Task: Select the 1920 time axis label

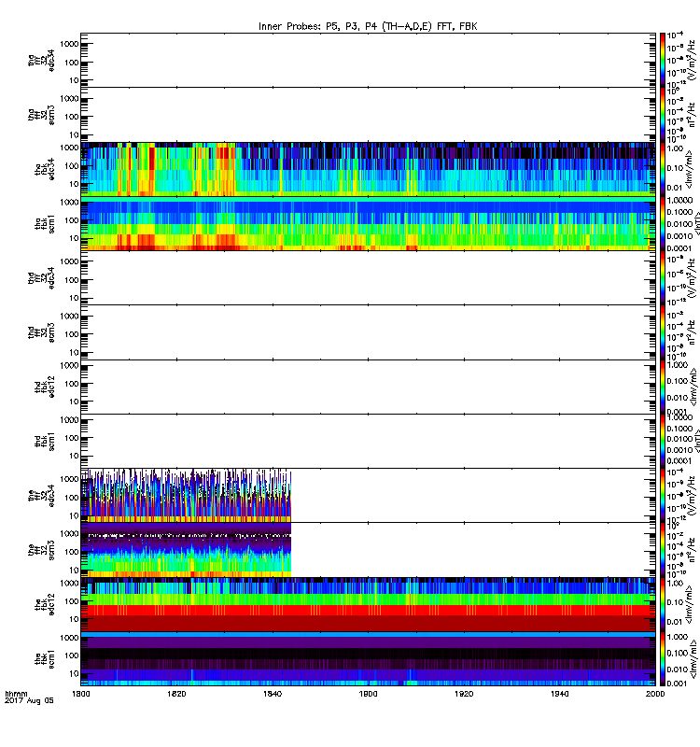Action: point(464,694)
